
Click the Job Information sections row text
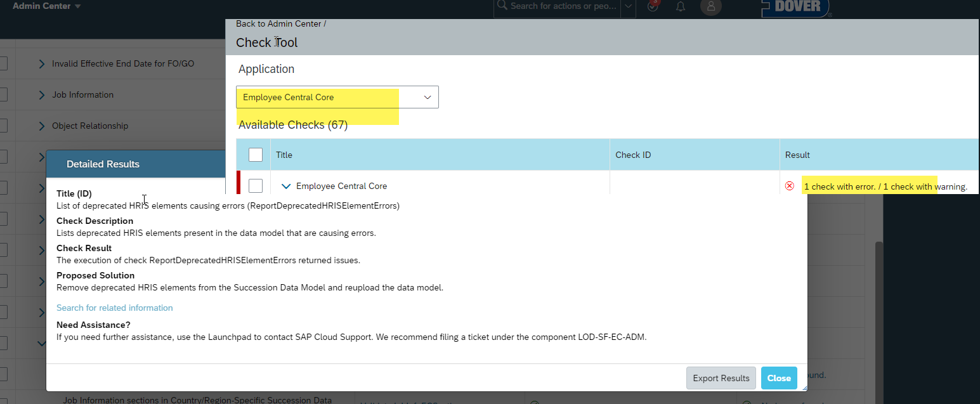[x=197, y=400]
